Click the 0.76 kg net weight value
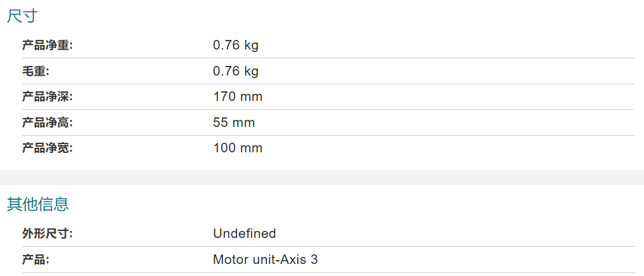 click(236, 45)
